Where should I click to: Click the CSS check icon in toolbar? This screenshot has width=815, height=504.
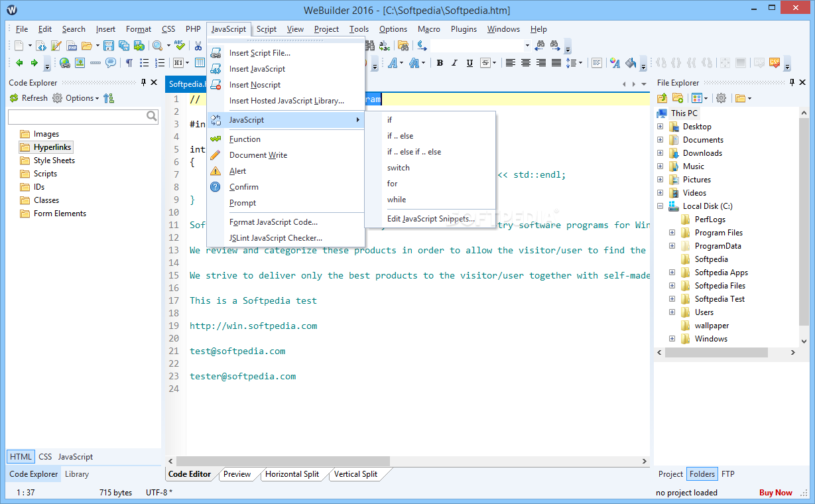point(774,63)
